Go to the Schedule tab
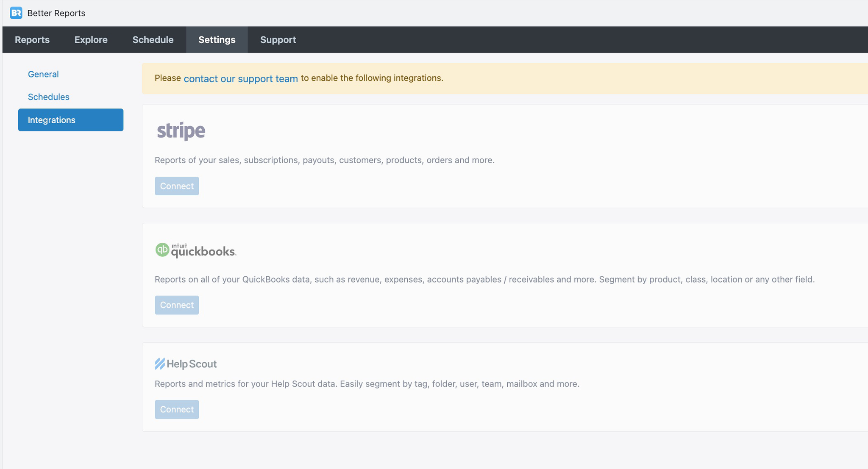This screenshot has height=469, width=868. coord(153,40)
